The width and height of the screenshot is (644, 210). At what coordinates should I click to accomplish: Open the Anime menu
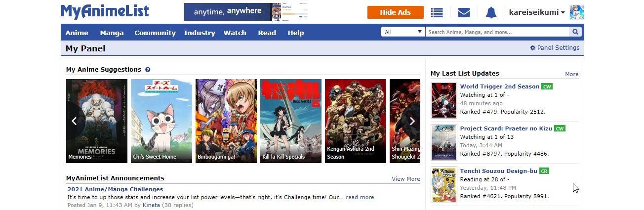(77, 33)
